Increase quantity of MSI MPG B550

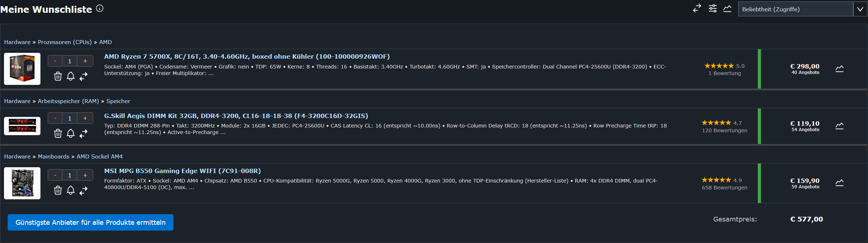pos(85,175)
